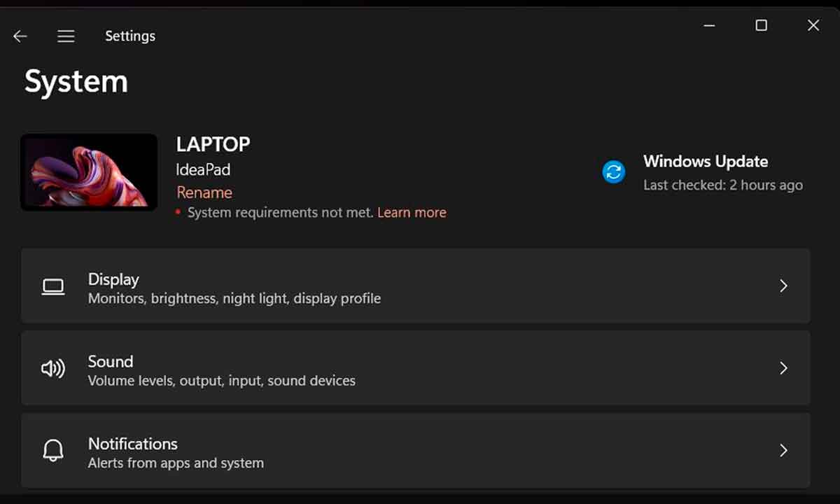Check Windows Update status

706,161
